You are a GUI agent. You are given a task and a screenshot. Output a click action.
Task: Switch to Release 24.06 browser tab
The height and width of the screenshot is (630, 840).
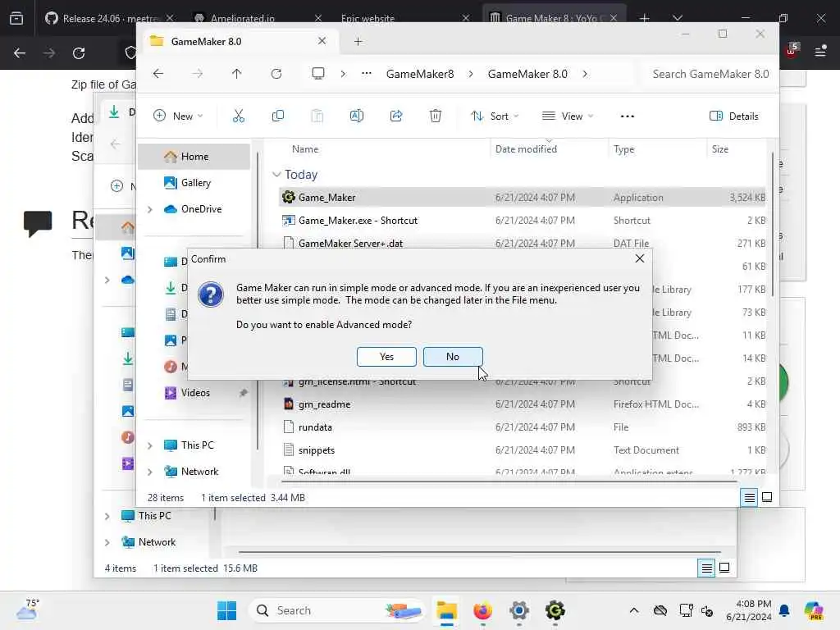coord(111,18)
